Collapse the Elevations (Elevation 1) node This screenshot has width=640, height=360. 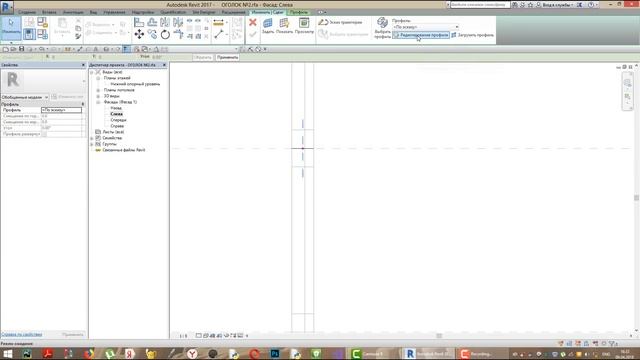point(98,102)
